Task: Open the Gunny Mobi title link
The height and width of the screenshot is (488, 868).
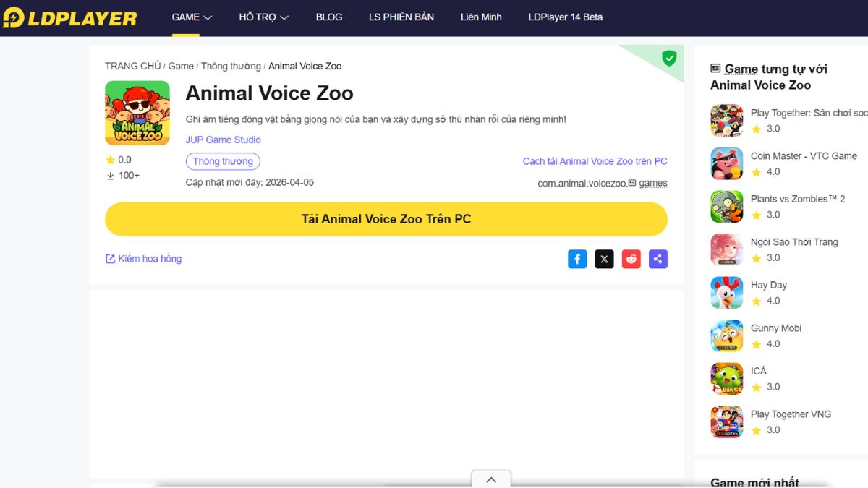Action: click(776, 328)
